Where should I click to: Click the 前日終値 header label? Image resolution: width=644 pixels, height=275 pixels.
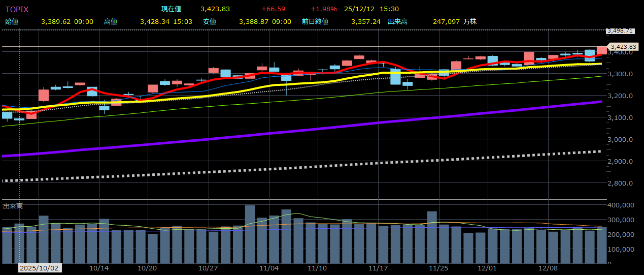pyautogui.click(x=315, y=21)
